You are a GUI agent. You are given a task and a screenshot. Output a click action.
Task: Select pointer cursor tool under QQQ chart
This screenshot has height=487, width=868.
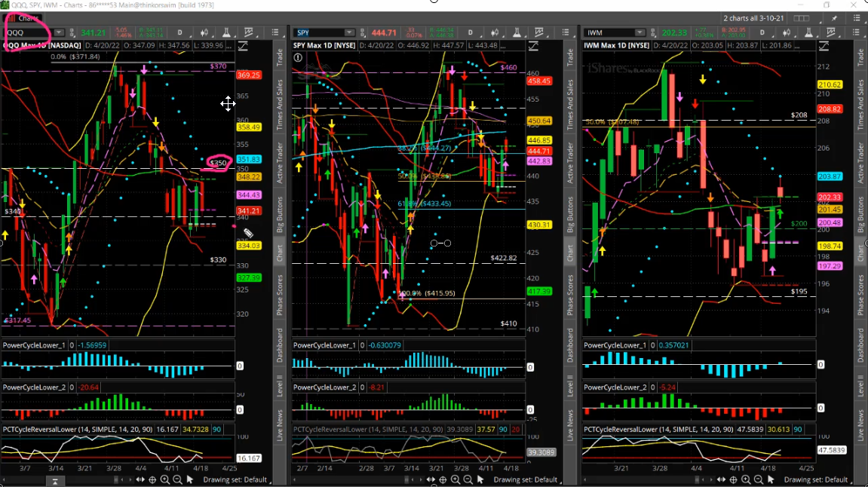click(x=190, y=479)
